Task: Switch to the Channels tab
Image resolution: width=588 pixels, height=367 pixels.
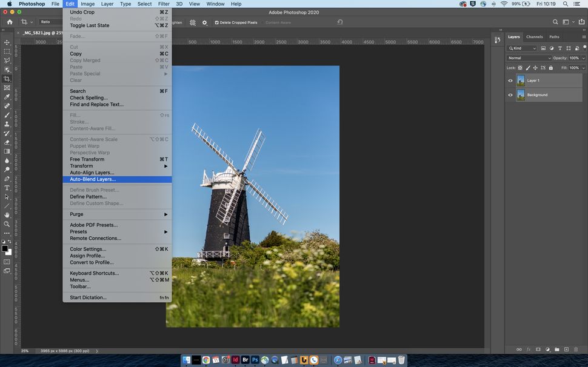Action: click(534, 36)
